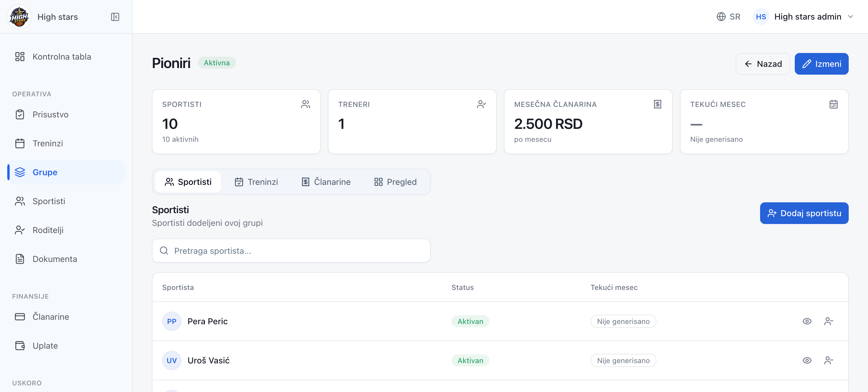View Pera Peric details eye icon

coord(807,321)
